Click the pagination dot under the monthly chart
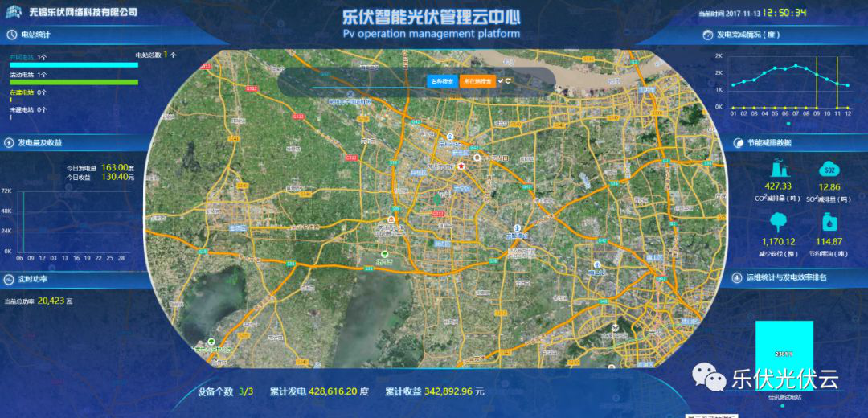The width and height of the screenshot is (868, 418). point(788,124)
